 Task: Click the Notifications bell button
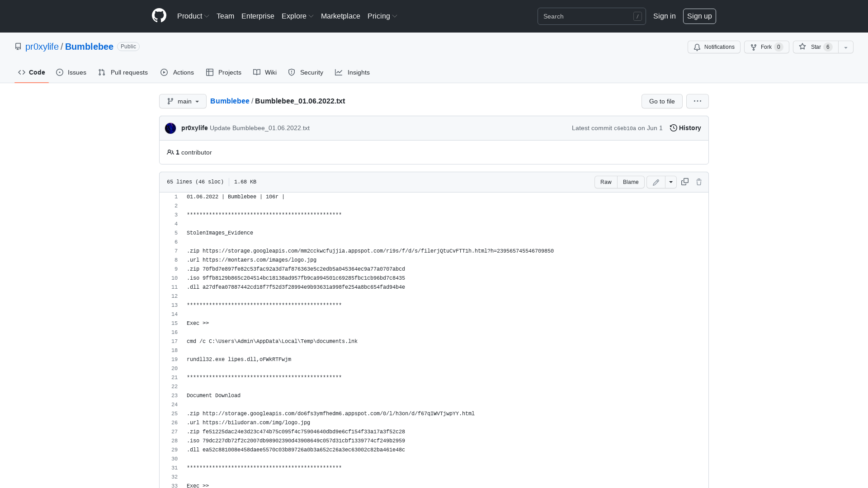pos(714,47)
